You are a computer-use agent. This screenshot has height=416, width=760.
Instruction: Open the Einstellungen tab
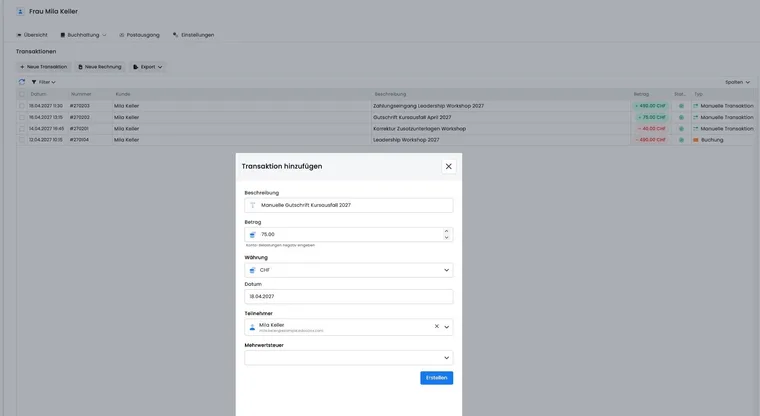pos(193,35)
